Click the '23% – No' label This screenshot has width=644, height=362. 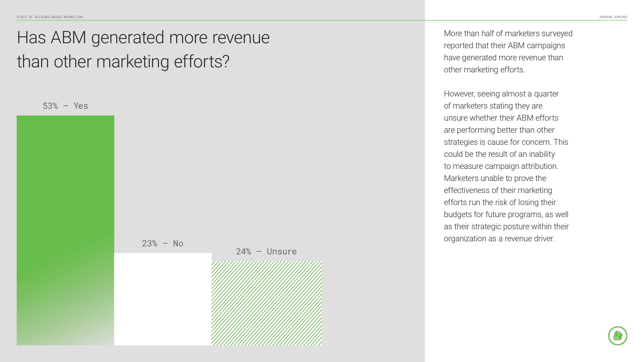[x=163, y=243]
